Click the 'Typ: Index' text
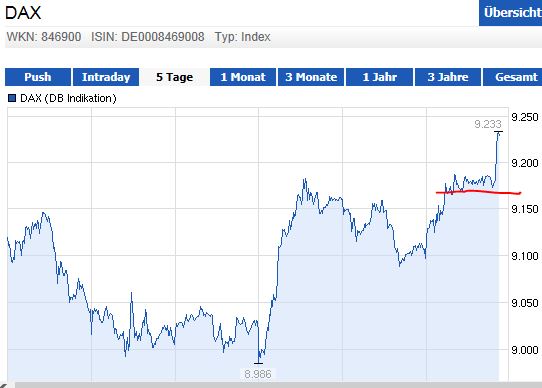The image size is (542, 388). click(242, 37)
